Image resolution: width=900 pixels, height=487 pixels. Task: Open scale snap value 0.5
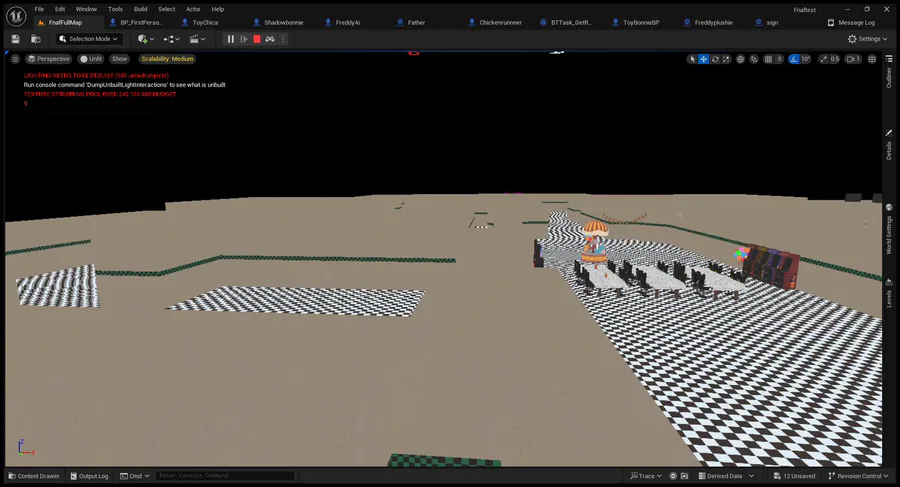835,59
